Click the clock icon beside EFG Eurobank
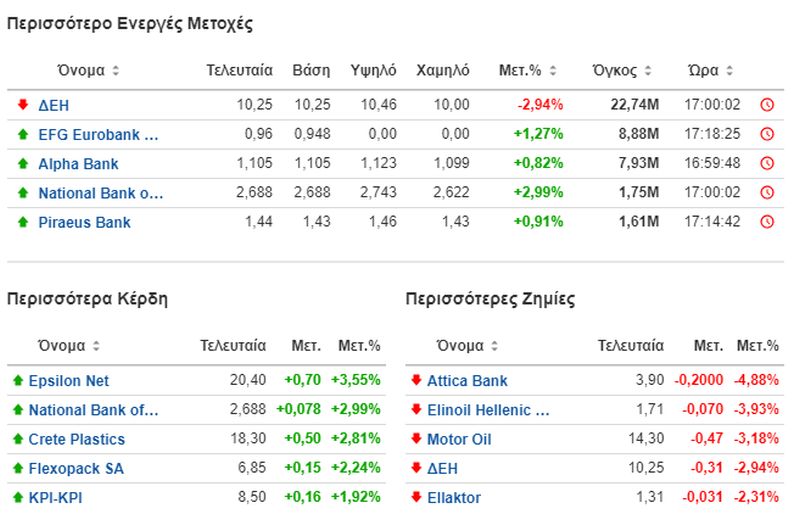 (767, 134)
